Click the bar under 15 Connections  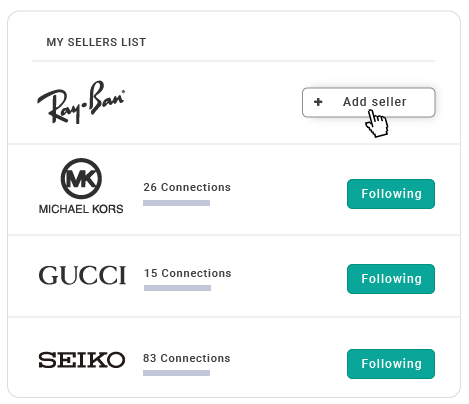point(177,288)
